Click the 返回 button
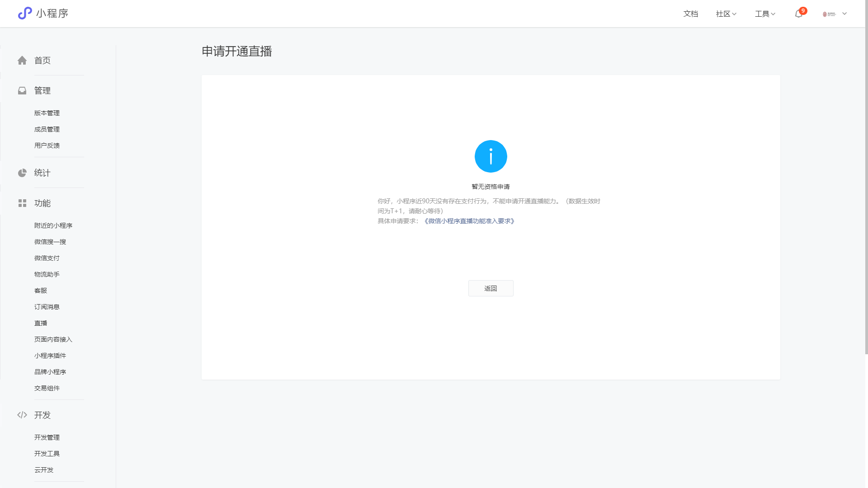Image resolution: width=868 pixels, height=488 pixels. tap(491, 288)
